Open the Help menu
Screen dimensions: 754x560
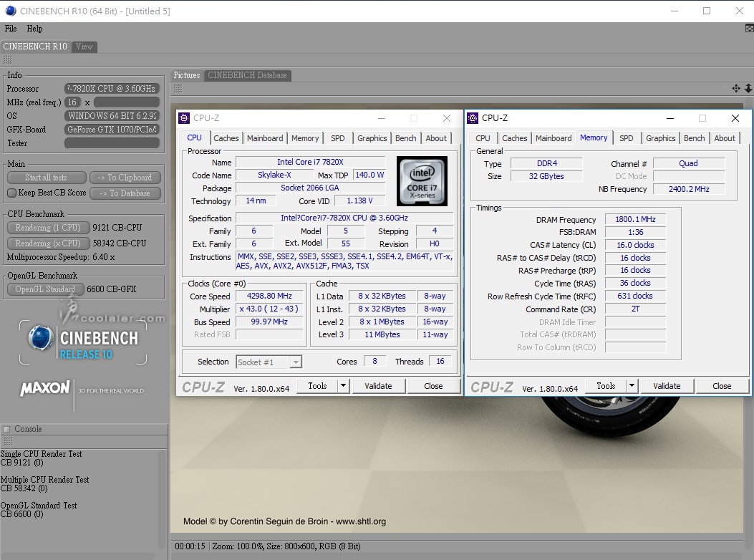34,29
